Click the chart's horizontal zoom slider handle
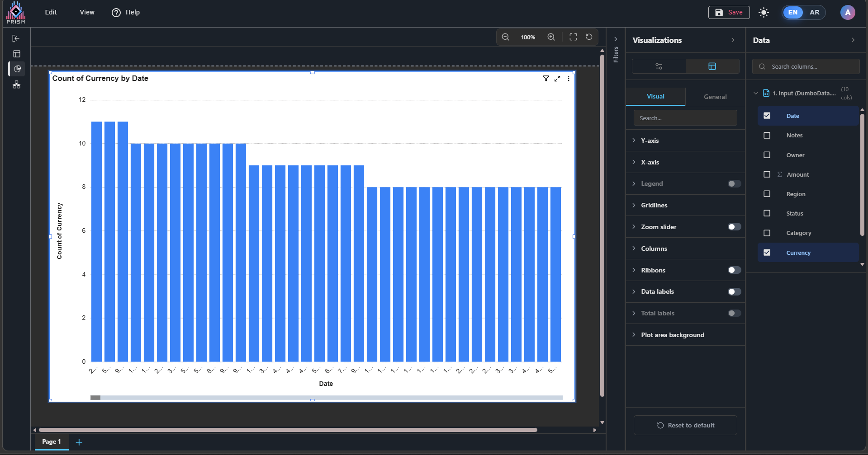The height and width of the screenshot is (455, 868). click(95, 398)
